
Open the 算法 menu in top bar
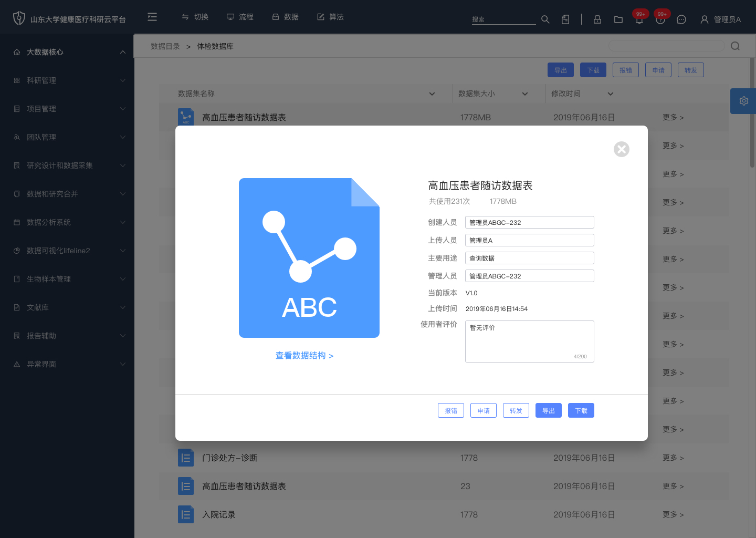coord(330,17)
